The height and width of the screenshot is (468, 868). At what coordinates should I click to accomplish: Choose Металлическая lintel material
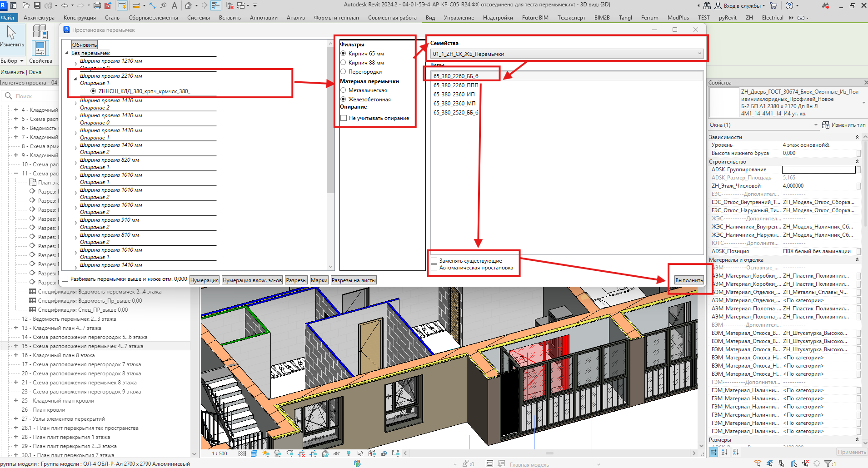pos(364,90)
